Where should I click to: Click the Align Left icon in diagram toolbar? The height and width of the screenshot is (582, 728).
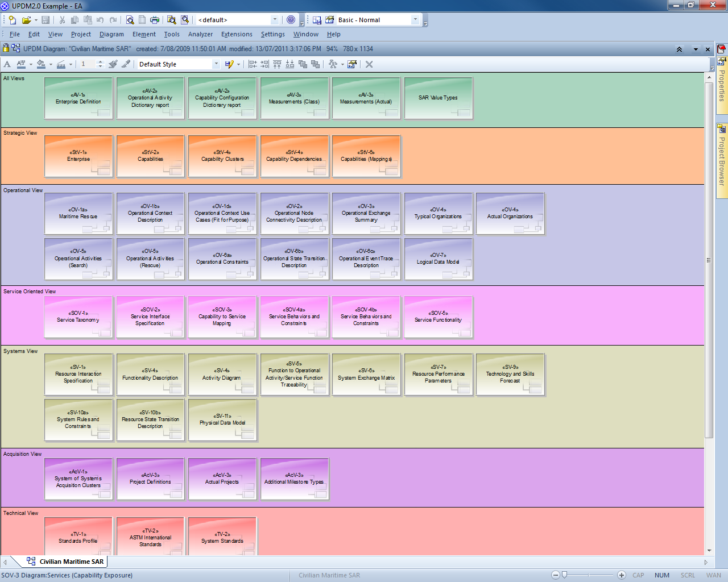click(x=253, y=64)
